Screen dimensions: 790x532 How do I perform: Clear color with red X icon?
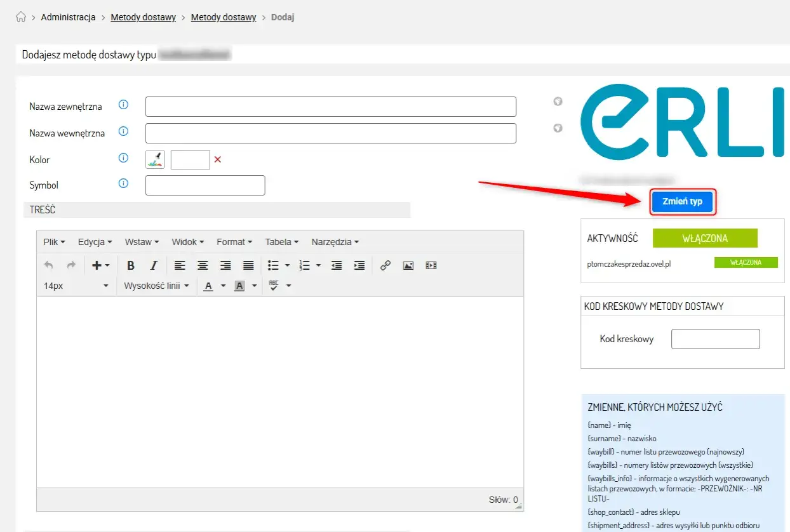coord(218,159)
